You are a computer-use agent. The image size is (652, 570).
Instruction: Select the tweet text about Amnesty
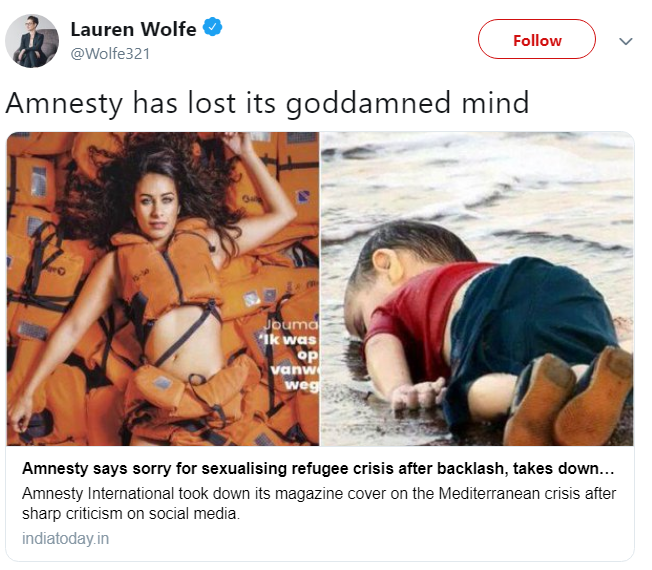coord(267,103)
